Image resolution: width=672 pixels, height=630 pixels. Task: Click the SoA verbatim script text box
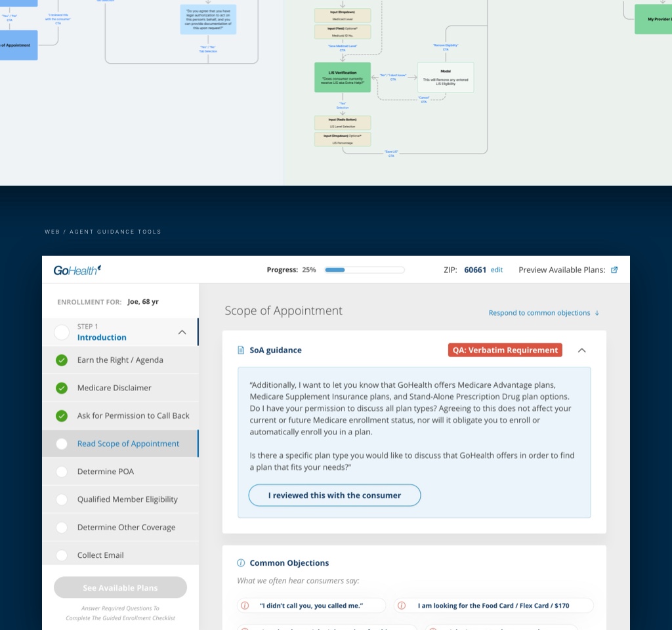414,442
